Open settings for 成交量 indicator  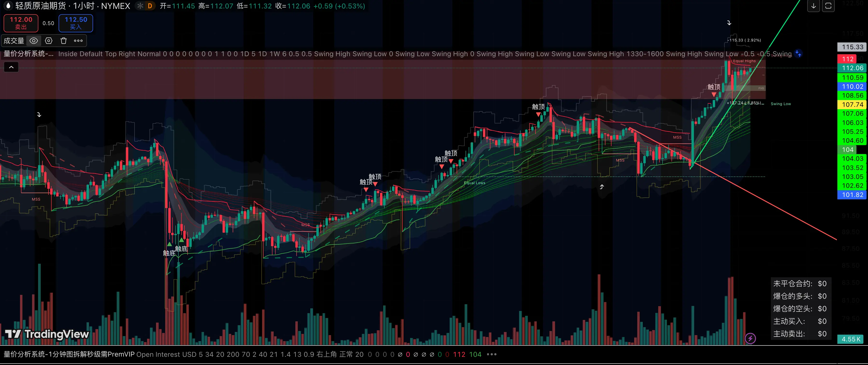coord(48,41)
